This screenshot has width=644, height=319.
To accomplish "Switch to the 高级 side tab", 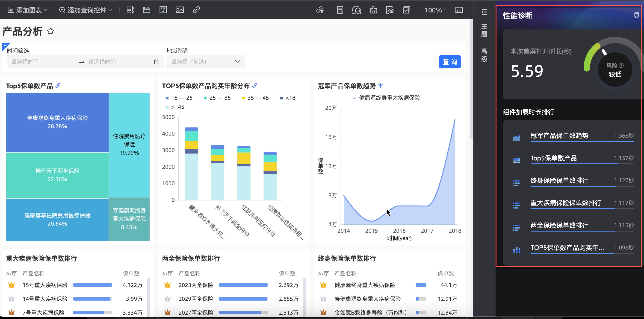I will tap(484, 55).
